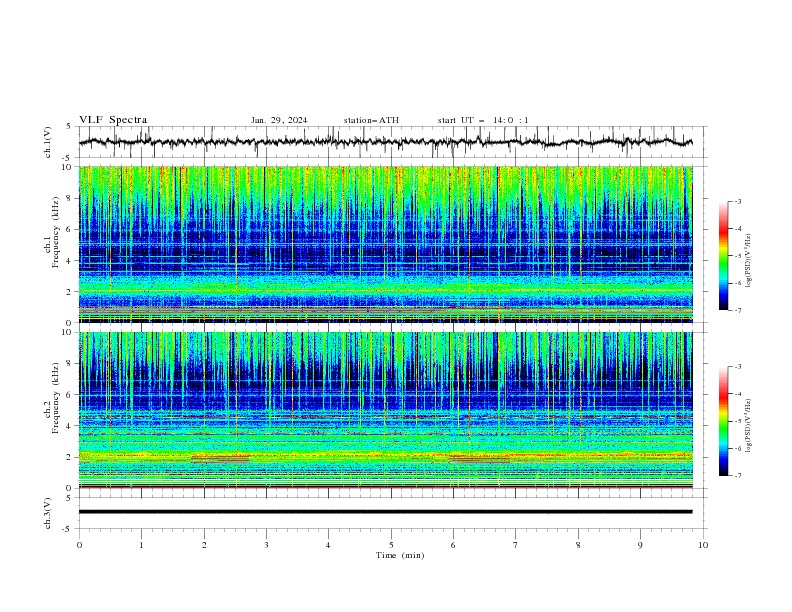Viewport: 792px width, 612px height.
Task: Click the "VLF Spectra" plot title
Action: (x=113, y=120)
